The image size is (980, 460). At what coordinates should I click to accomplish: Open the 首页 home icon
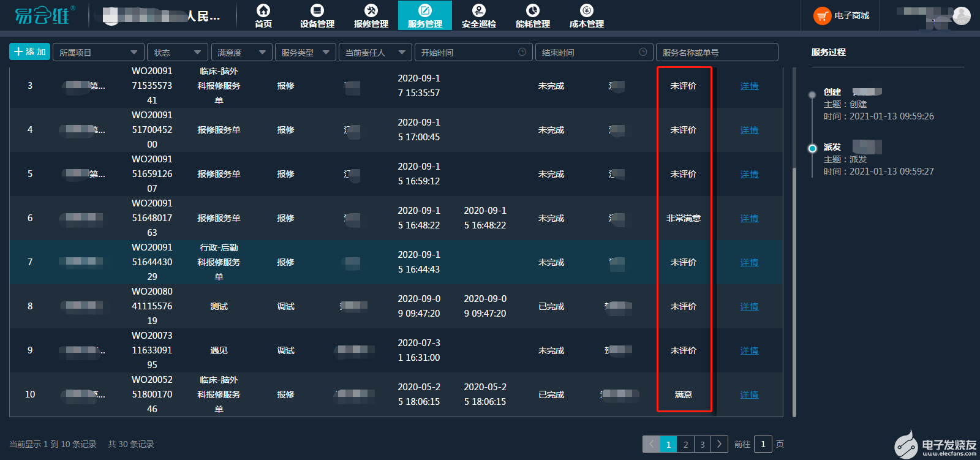point(263,10)
